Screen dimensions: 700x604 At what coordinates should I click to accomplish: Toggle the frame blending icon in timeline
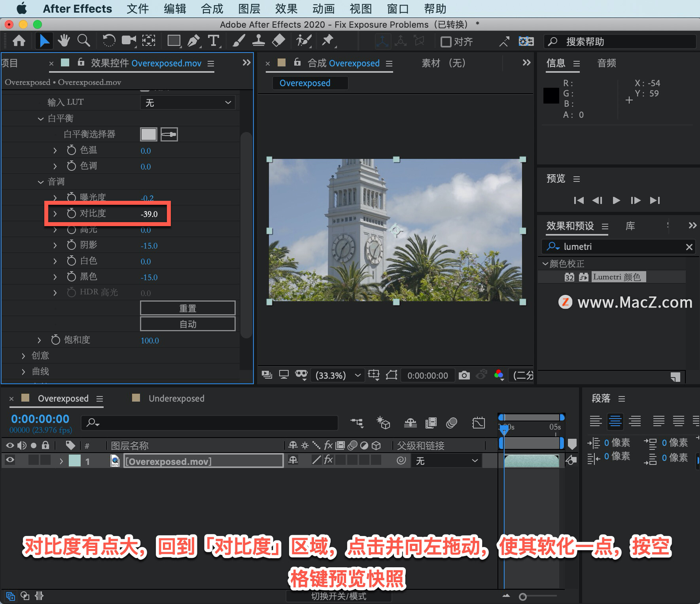431,423
